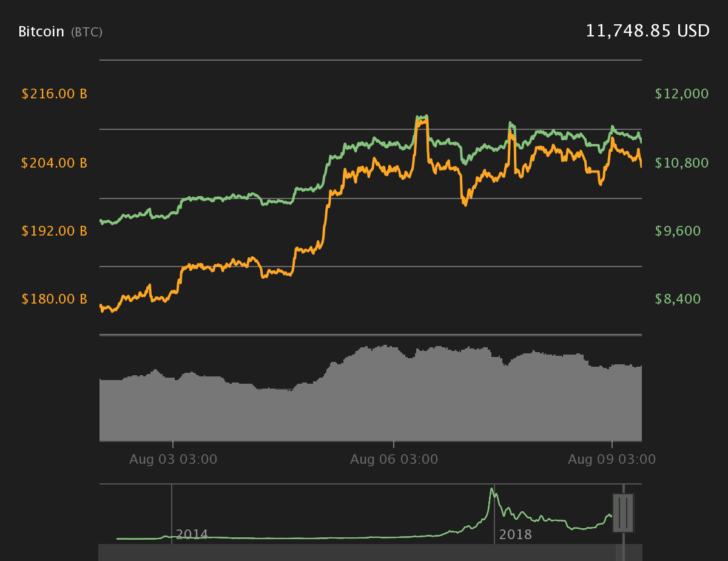Click the $10,800 price axis label
728x561 pixels.
(682, 163)
